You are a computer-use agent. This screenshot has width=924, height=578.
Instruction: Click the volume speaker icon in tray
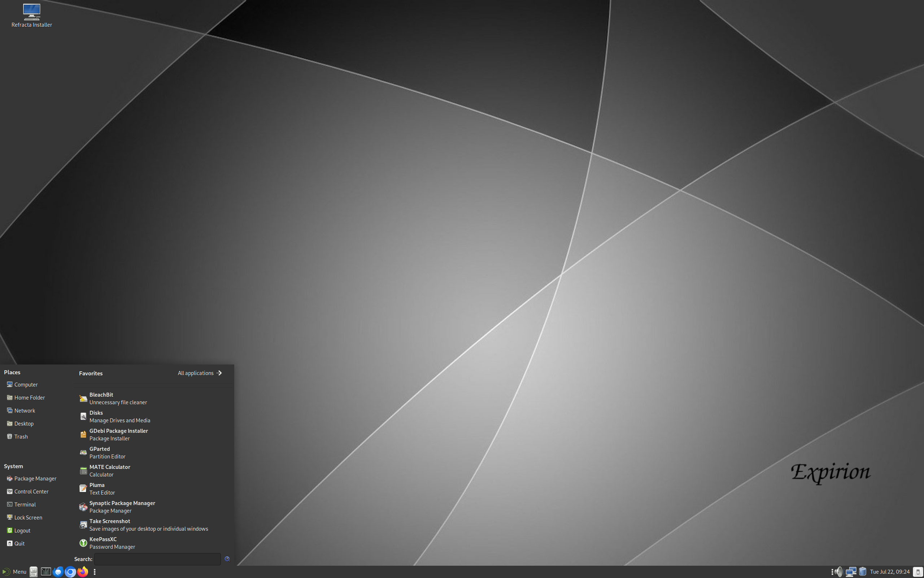[838, 572]
